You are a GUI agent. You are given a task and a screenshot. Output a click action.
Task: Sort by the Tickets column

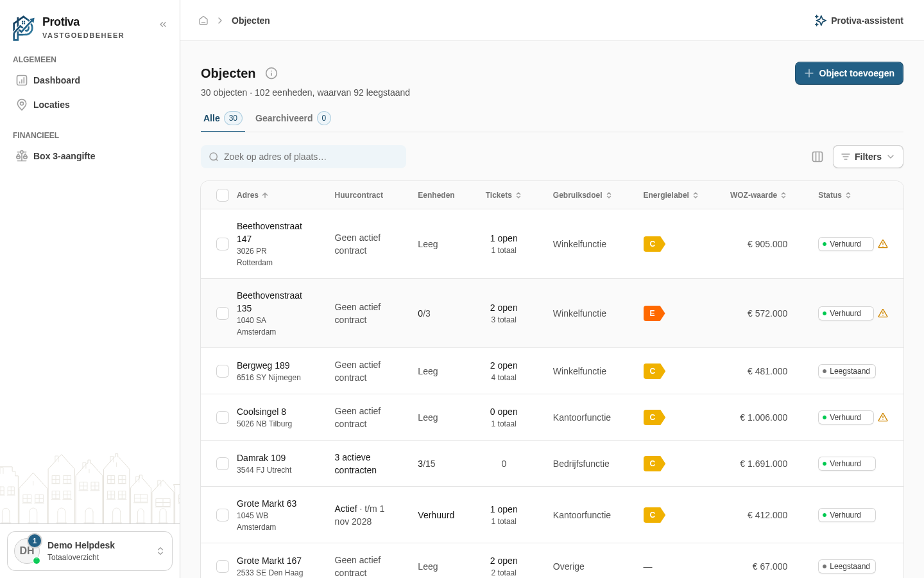(504, 195)
